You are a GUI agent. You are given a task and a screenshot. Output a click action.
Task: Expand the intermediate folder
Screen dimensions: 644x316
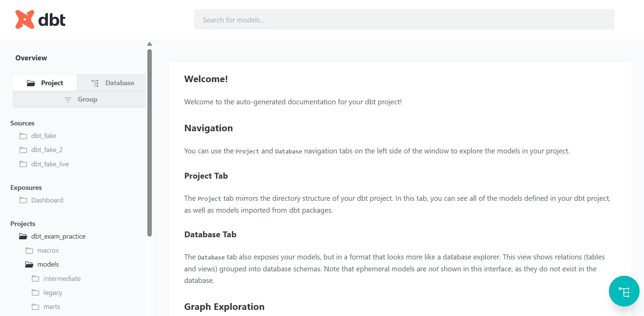[62, 279]
